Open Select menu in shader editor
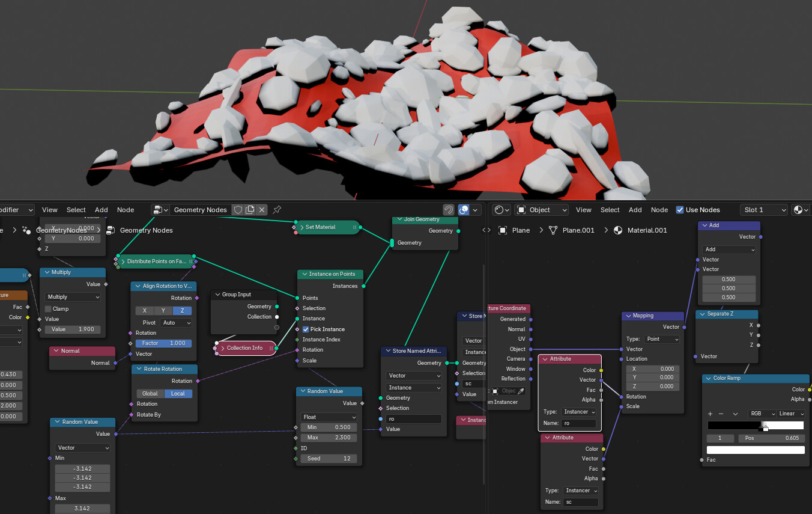This screenshot has width=812, height=514. 610,210
